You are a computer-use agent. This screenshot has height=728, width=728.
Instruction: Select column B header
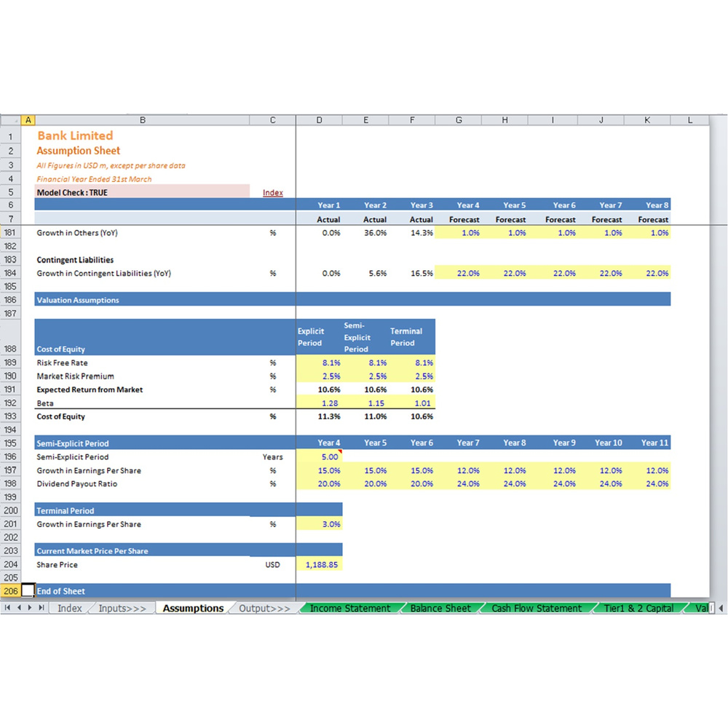(142, 120)
